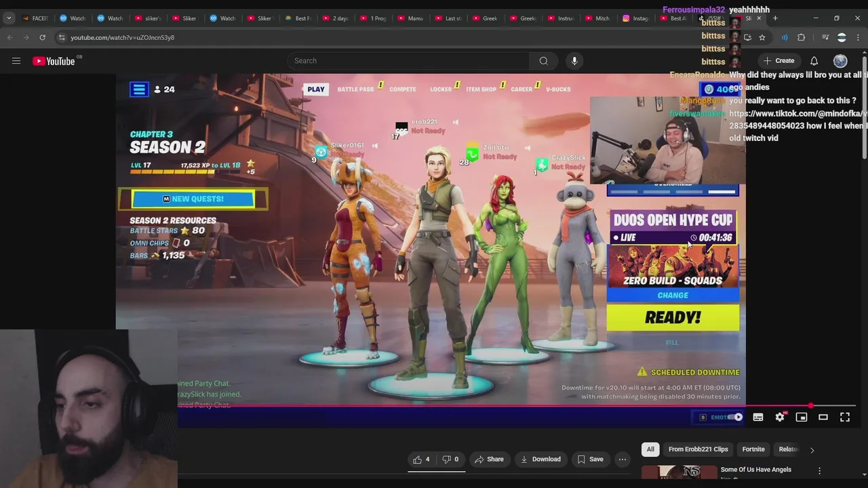Switch to the sliker's browser tab

148,18
